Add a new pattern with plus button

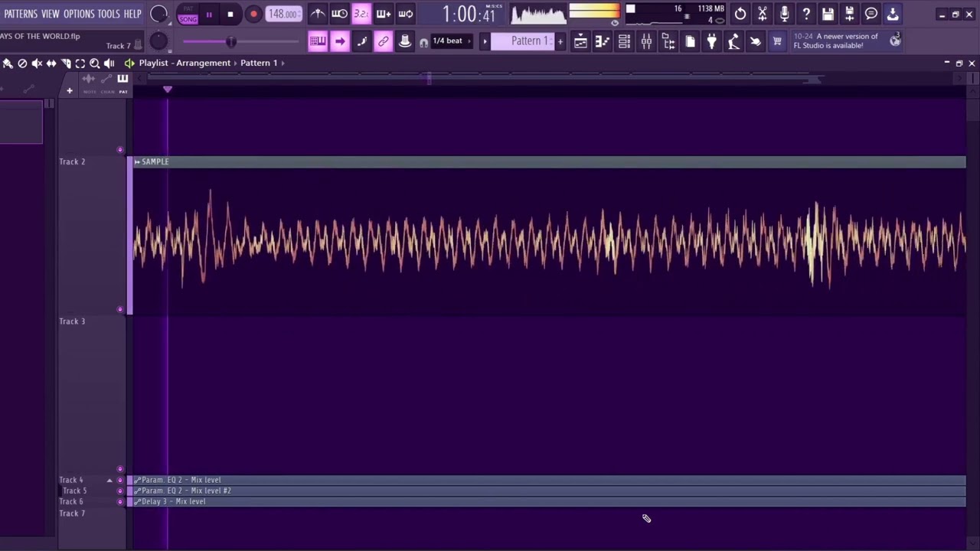coord(560,41)
